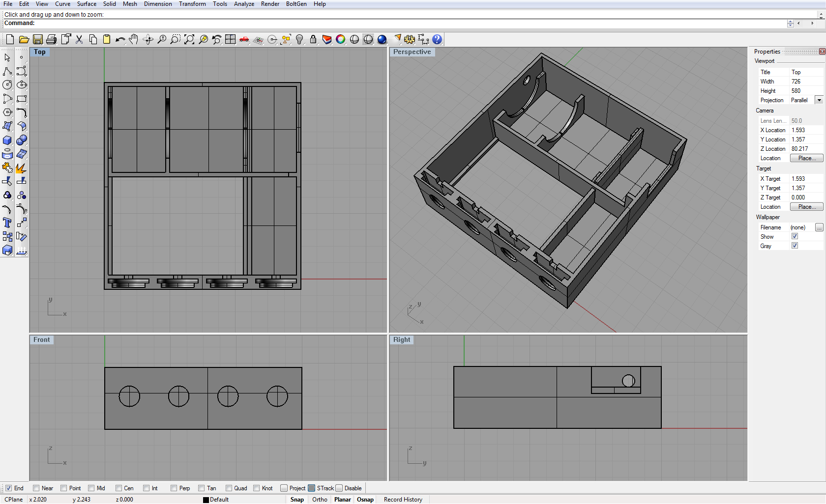The width and height of the screenshot is (826, 504).
Task: Click the Target Location Place button
Action: tap(806, 207)
